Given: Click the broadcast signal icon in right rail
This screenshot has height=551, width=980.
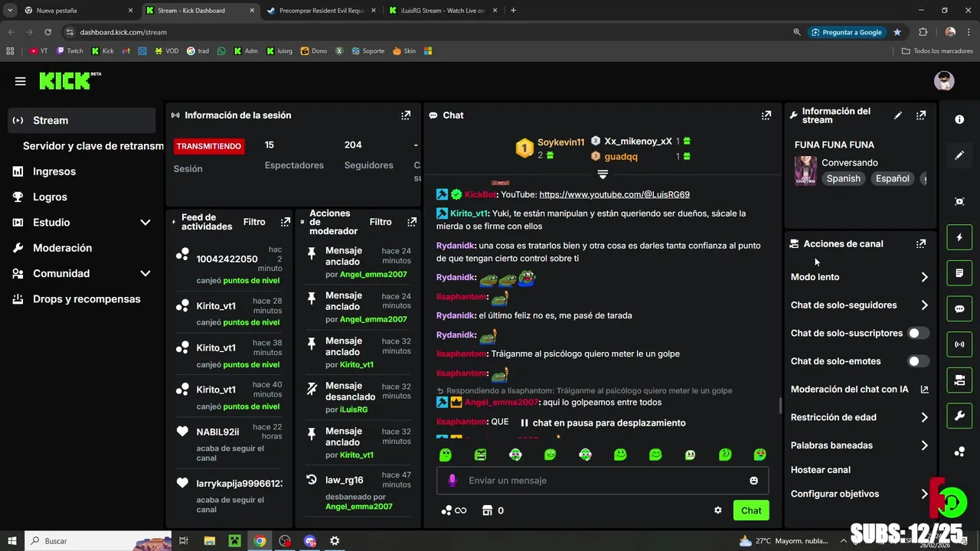Looking at the screenshot, I should click(x=959, y=344).
